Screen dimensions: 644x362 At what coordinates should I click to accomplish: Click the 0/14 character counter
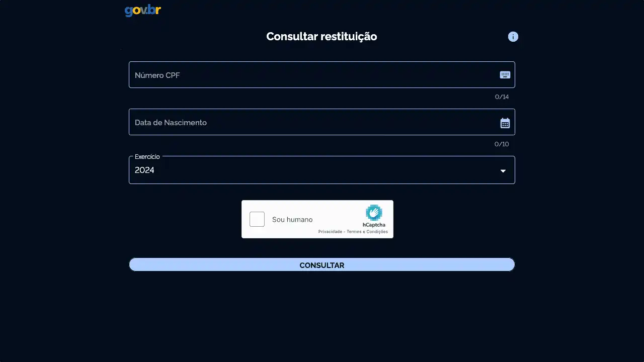click(x=502, y=97)
